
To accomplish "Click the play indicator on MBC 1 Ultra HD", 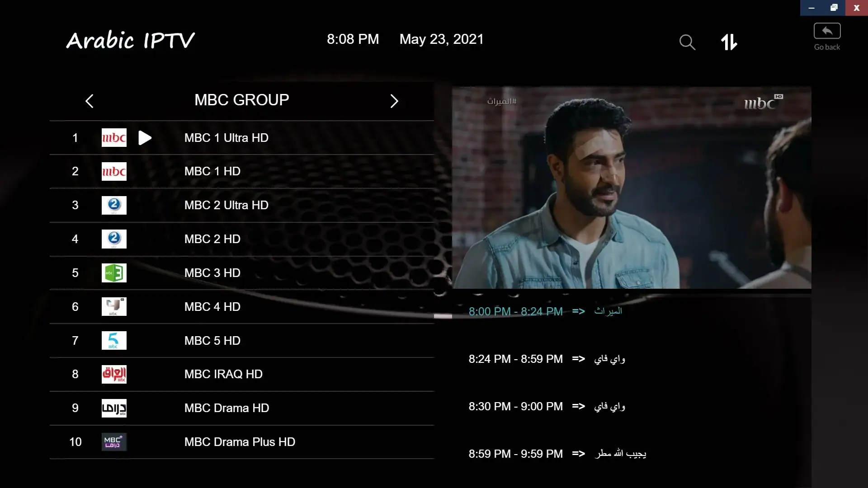I will pyautogui.click(x=144, y=137).
